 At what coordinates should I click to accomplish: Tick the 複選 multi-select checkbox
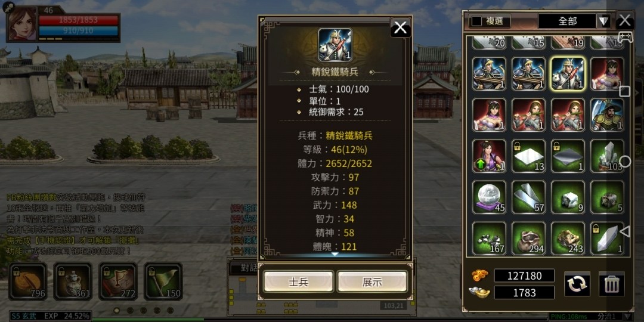pyautogui.click(x=476, y=21)
